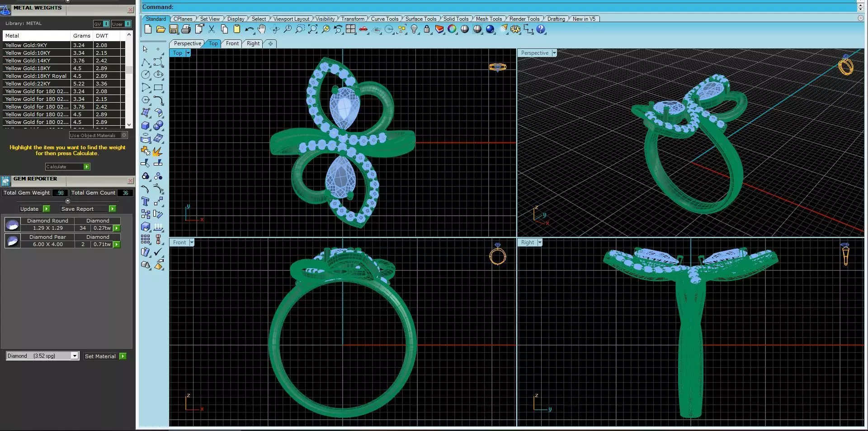Click the Save Report button
The width and height of the screenshot is (868, 431).
pos(88,209)
